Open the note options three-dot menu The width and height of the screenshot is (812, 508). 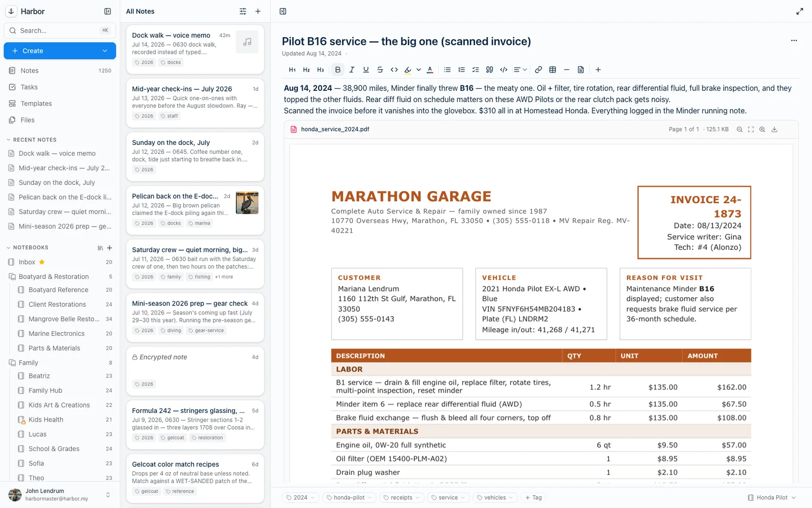pyautogui.click(x=794, y=41)
